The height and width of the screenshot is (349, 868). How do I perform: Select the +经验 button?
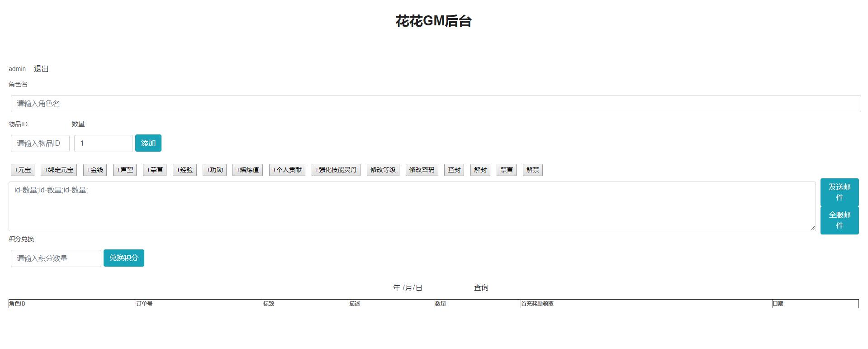(x=185, y=170)
